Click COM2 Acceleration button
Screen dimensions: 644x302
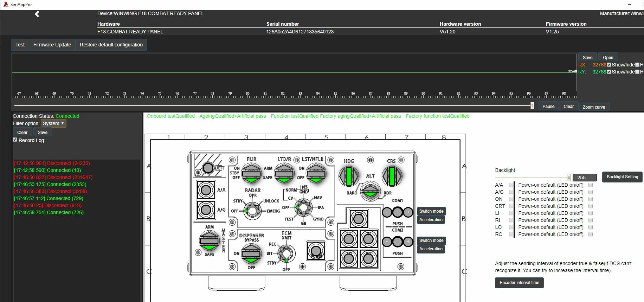[431, 249]
